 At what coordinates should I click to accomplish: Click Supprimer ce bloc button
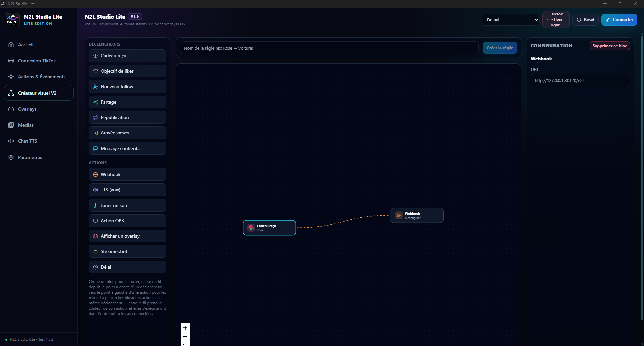click(609, 46)
